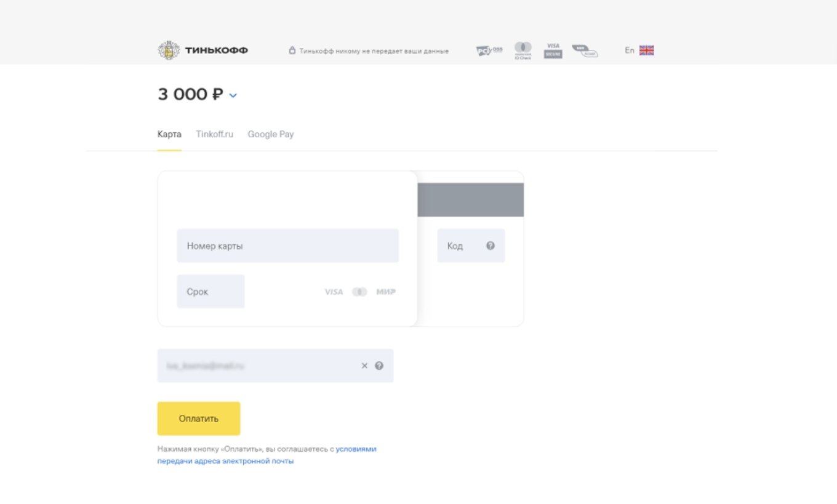Clear the email with the × icon

pyautogui.click(x=364, y=366)
